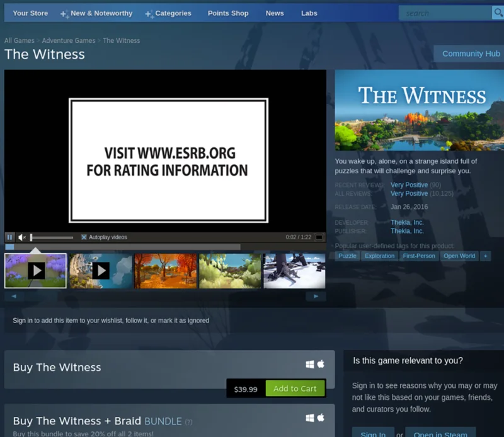Click the Apple icon in Buy The Witness
Image resolution: width=504 pixels, height=437 pixels.
coord(321,364)
